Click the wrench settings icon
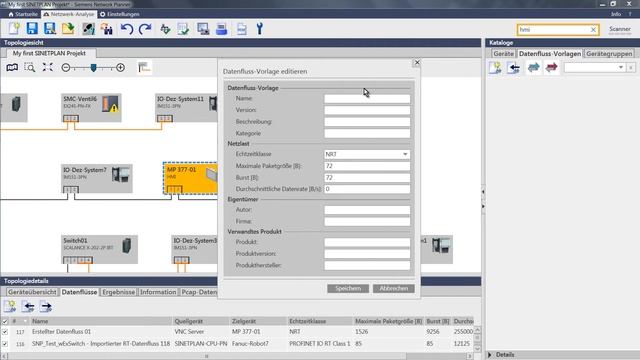The height and width of the screenshot is (360, 640). pos(259,29)
